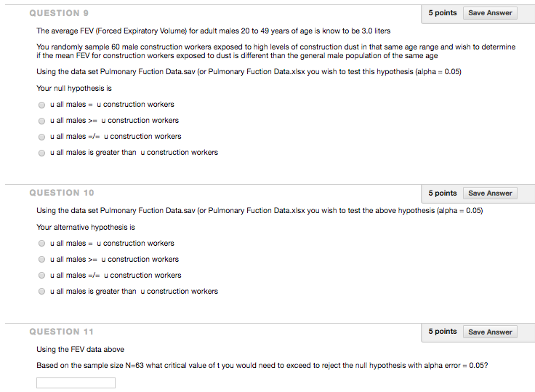Select 'is greater than' radio in Question 9

[x=42, y=153]
